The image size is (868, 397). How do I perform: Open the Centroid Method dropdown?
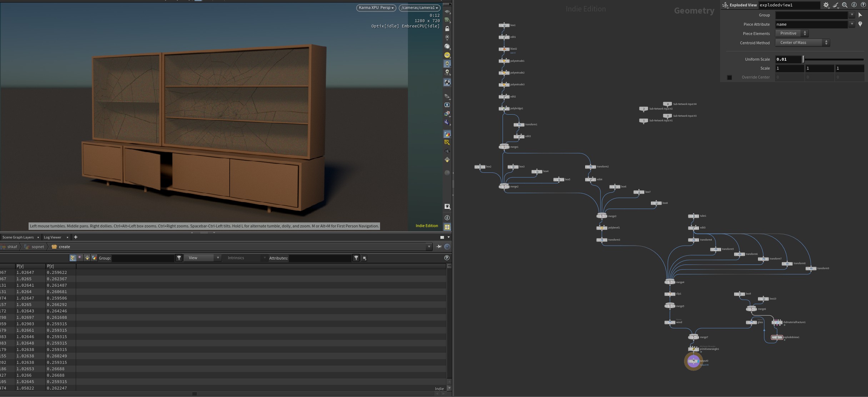(802, 43)
